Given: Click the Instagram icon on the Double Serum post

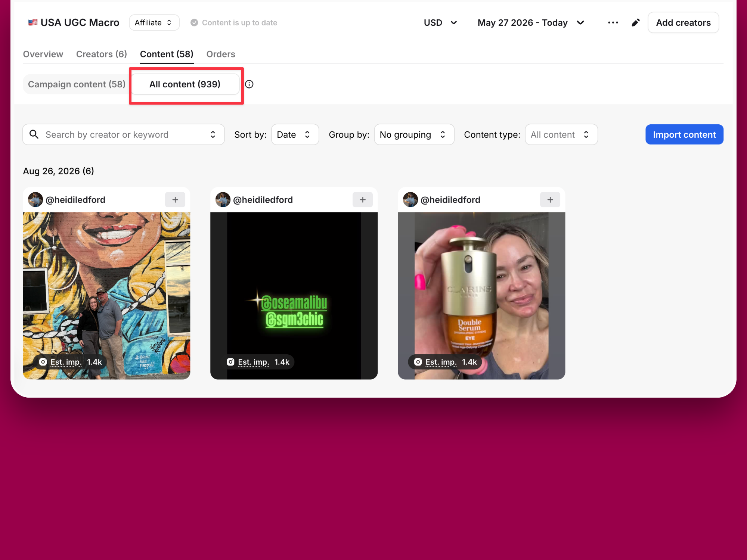Looking at the screenshot, I should tap(418, 362).
